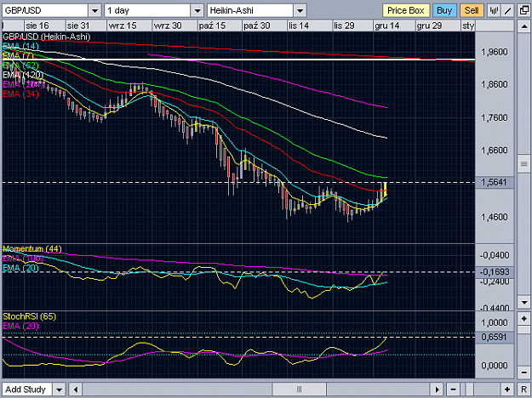532x398 pixels.
Task: Click the sie 16 date label
Action: pyautogui.click(x=37, y=26)
